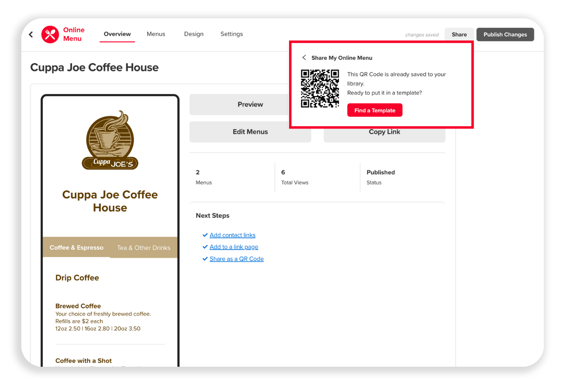Click the QR code image
This screenshot has width=566, height=392.
point(320,88)
